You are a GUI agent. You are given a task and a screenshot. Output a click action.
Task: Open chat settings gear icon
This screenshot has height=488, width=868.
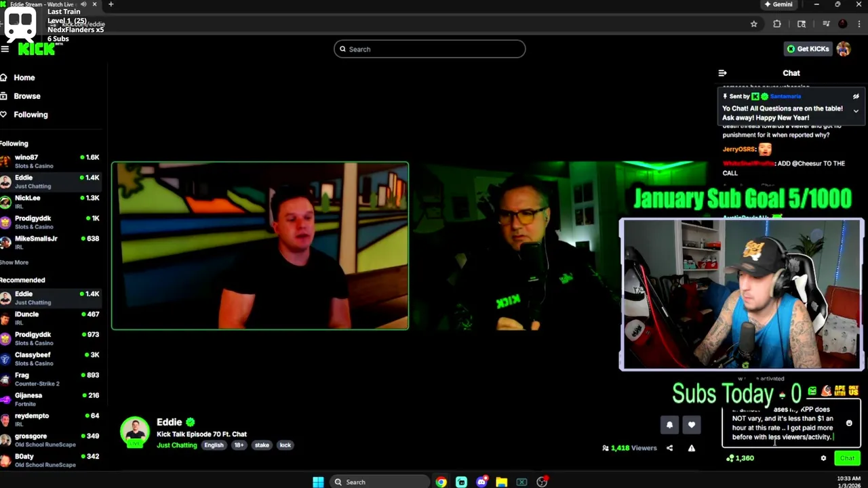pos(823,458)
